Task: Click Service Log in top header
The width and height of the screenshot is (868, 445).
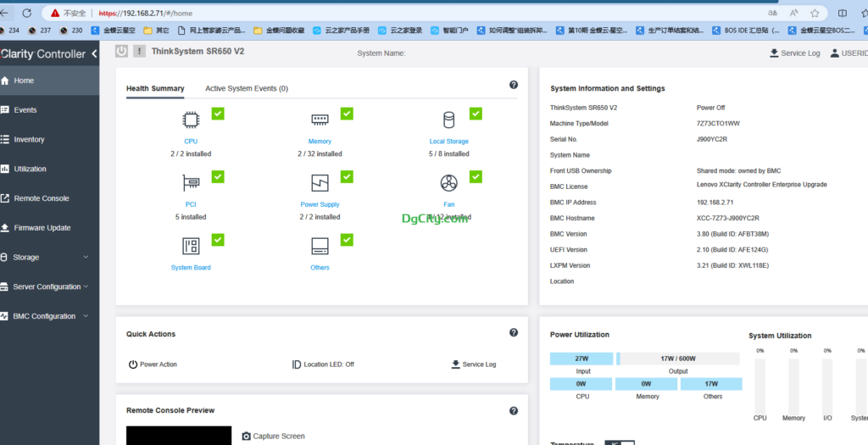Action: coord(795,53)
